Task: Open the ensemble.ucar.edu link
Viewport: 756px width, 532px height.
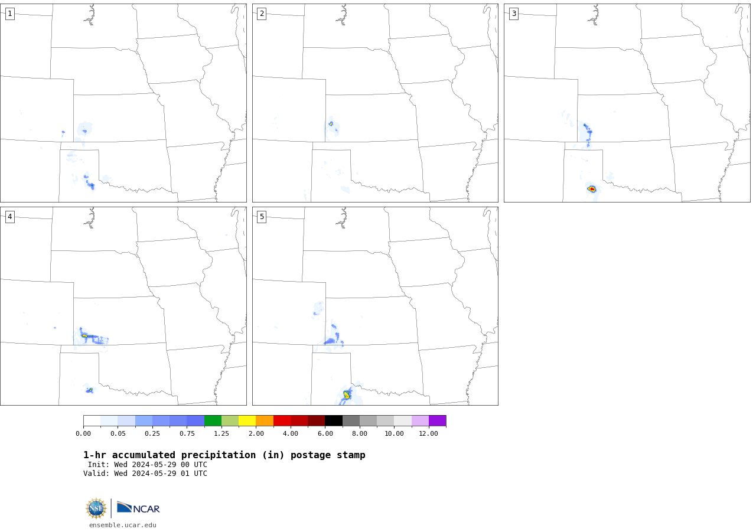Action: [123, 525]
